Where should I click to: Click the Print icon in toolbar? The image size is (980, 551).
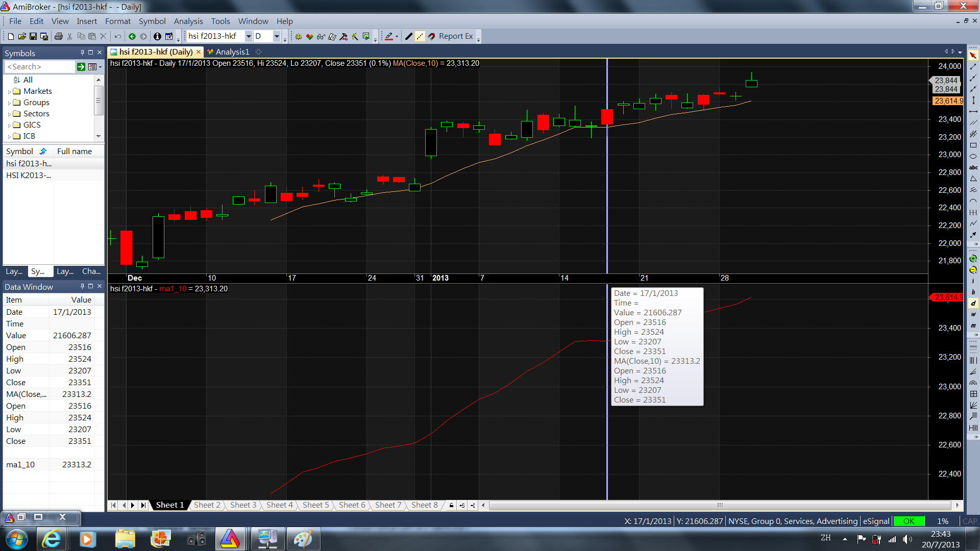pos(58,36)
